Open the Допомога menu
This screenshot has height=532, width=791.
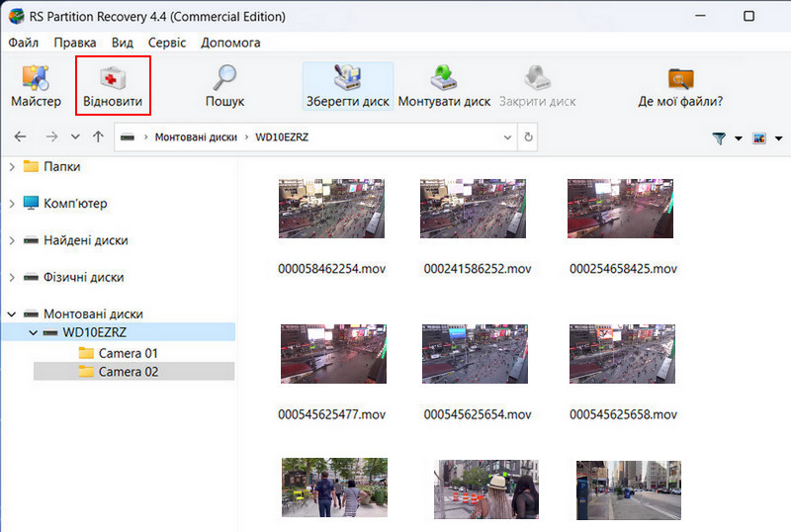pos(230,43)
